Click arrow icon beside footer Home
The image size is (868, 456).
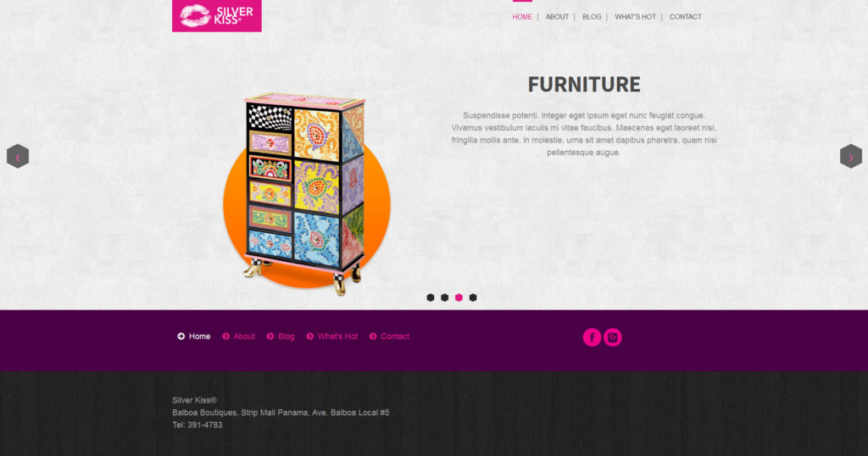[181, 336]
